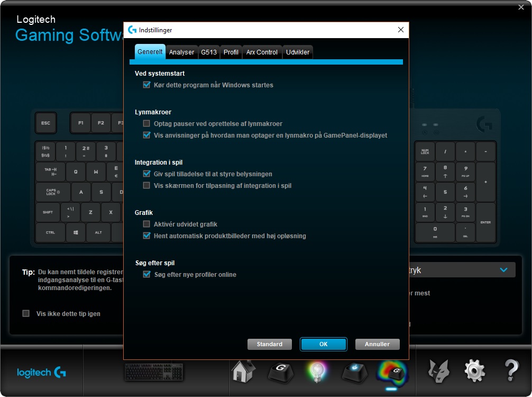Click the SHIFT key on keyboard image
The width and height of the screenshot is (532, 397).
[48, 212]
